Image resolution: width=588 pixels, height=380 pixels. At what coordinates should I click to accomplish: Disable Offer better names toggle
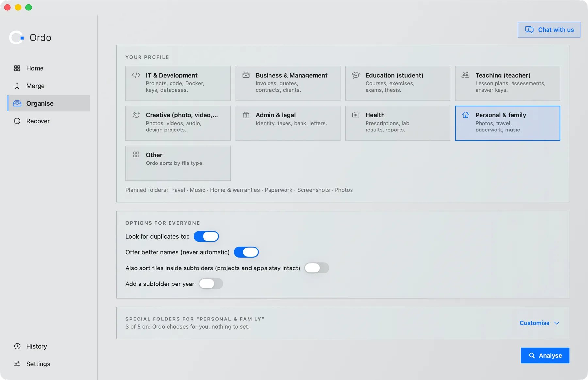coord(246,252)
